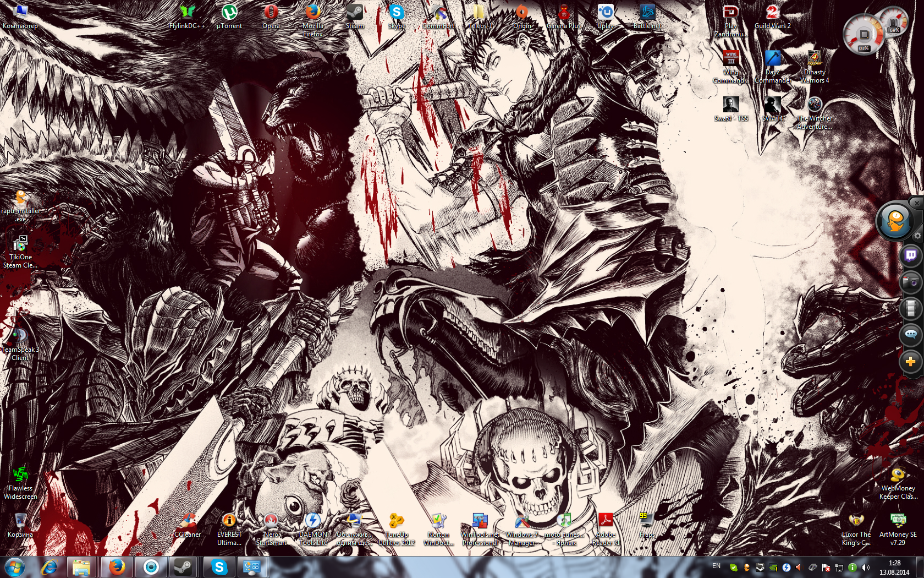Click the camera screenshot widget button
Viewport: 924px width, 578px height.
point(910,282)
